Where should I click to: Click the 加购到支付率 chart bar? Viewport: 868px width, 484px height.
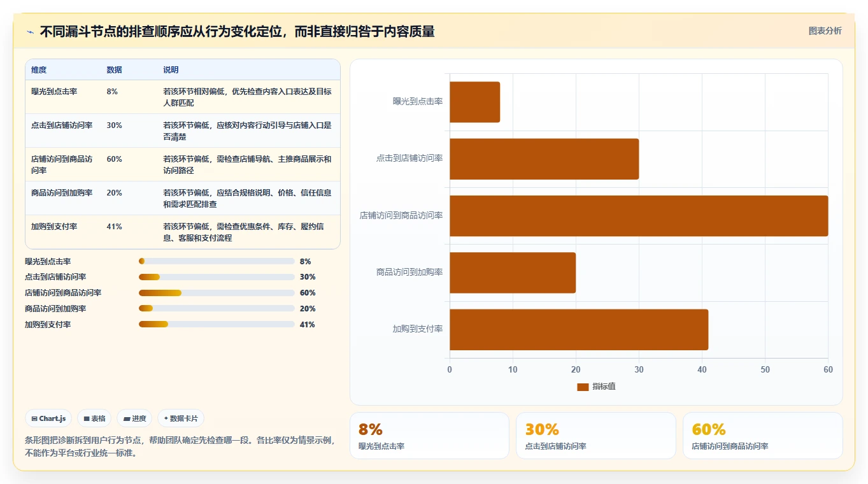[x=579, y=329]
